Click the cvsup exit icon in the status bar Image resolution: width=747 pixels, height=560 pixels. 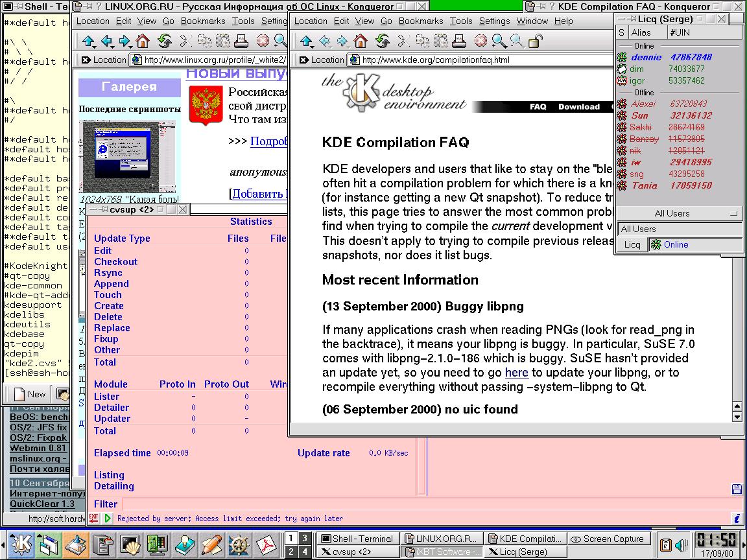pyautogui.click(x=93, y=518)
